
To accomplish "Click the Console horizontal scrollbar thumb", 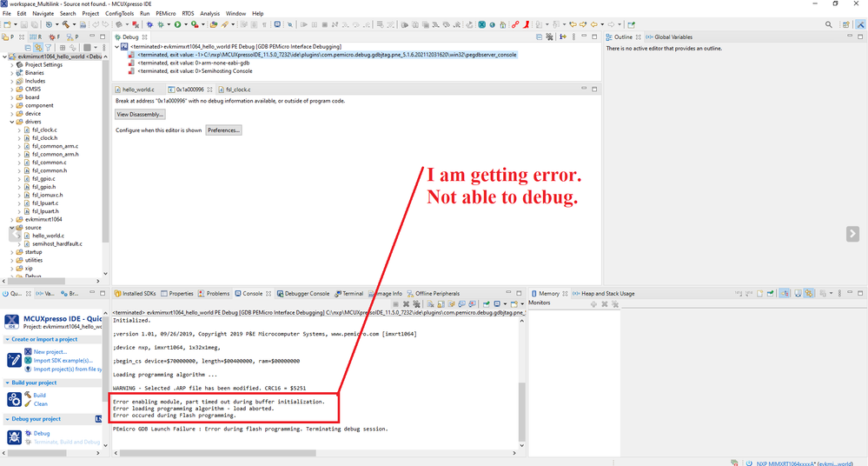I will coord(217,453).
